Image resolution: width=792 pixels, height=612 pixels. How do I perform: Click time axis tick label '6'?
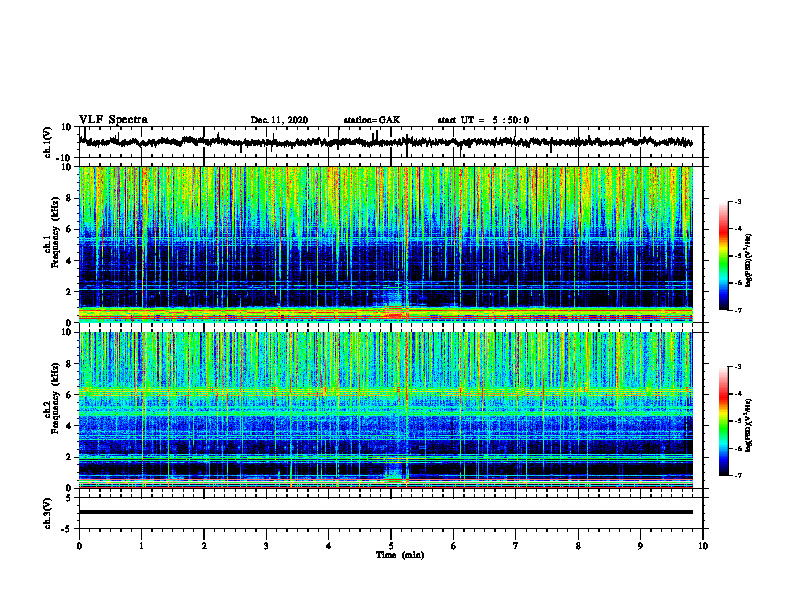coord(454,546)
